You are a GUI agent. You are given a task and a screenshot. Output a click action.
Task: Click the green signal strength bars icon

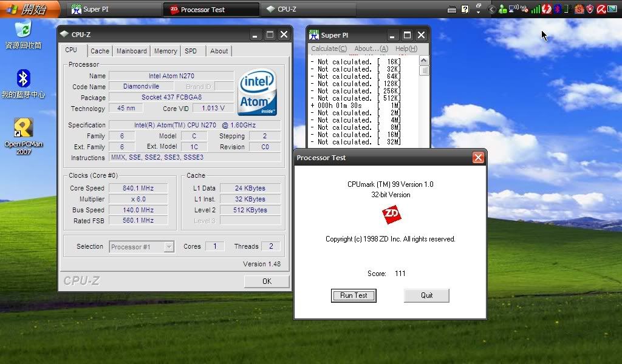[x=536, y=8]
